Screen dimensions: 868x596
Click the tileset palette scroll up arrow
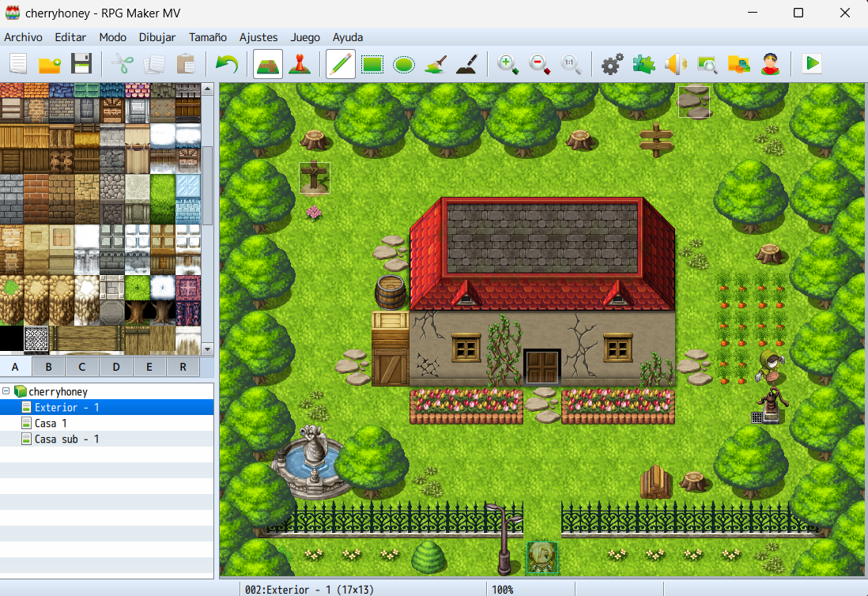(208, 89)
